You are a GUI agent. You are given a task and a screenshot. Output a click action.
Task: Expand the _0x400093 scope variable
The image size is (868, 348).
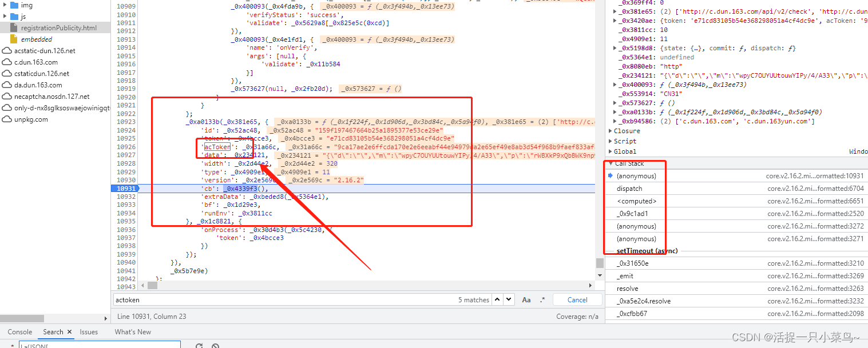615,85
